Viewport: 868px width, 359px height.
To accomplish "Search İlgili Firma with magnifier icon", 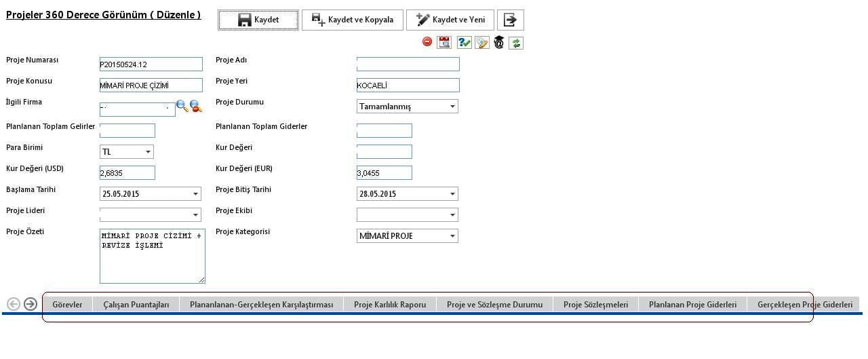I will point(182,105).
